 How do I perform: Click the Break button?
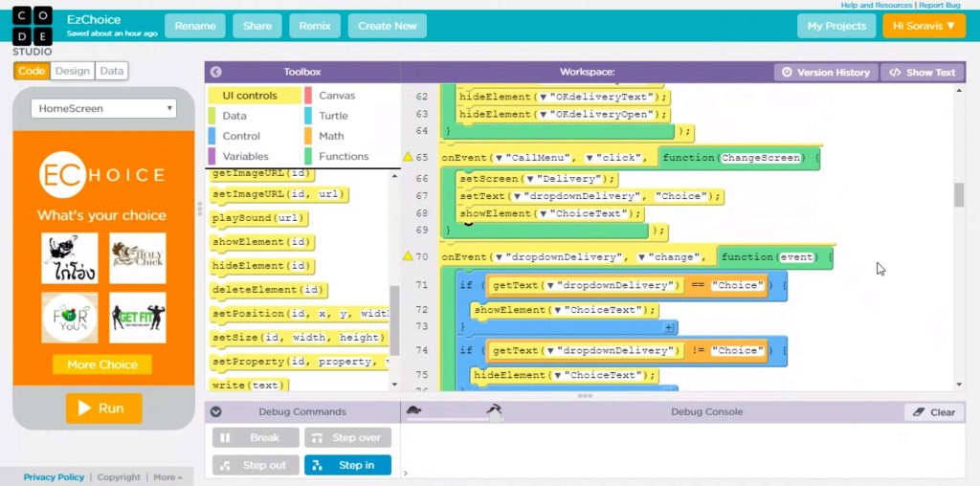tap(256, 438)
